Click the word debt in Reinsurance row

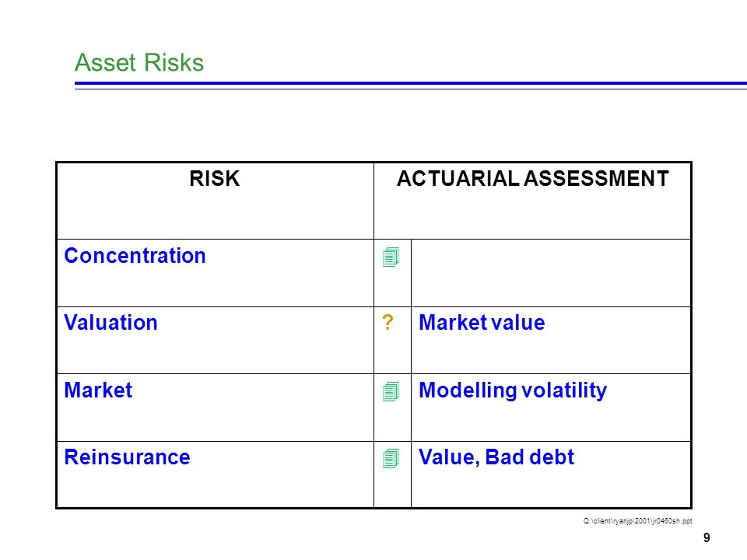(x=552, y=457)
